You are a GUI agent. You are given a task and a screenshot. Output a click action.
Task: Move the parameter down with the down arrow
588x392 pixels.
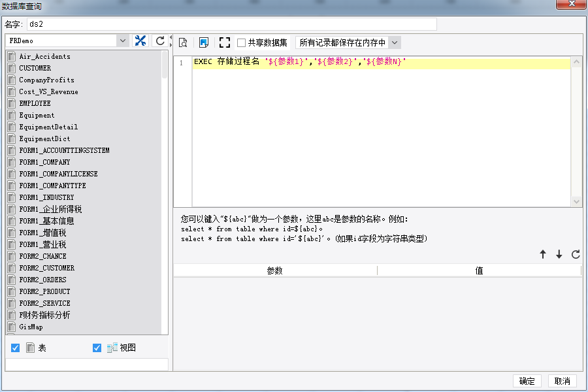[559, 254]
